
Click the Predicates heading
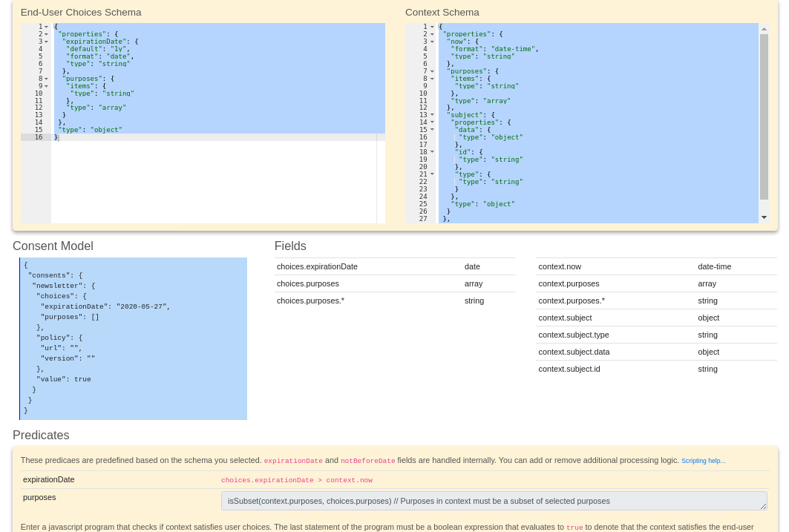tap(41, 435)
